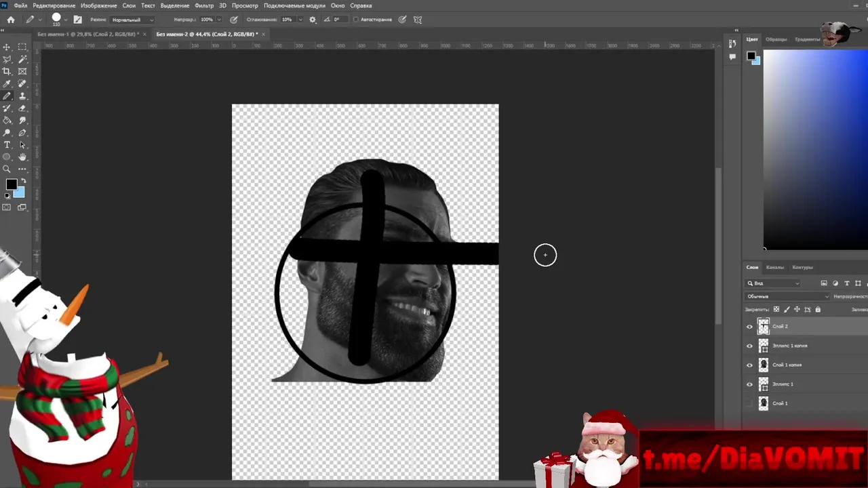Select the Polygonal Lasso tool

pos(7,59)
